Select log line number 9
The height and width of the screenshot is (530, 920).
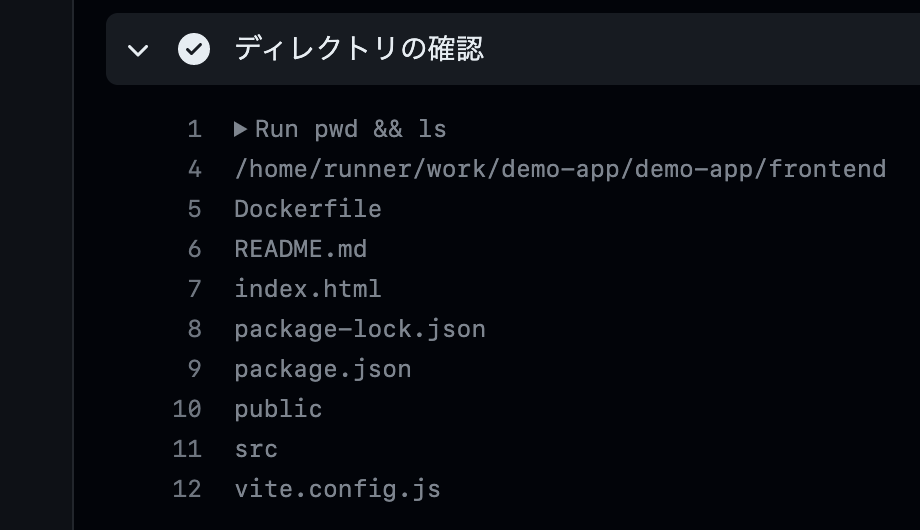pyautogui.click(x=194, y=369)
